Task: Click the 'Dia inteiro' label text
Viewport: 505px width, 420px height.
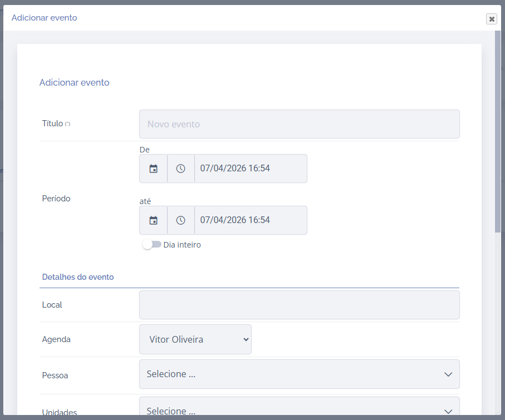Action: [x=182, y=245]
